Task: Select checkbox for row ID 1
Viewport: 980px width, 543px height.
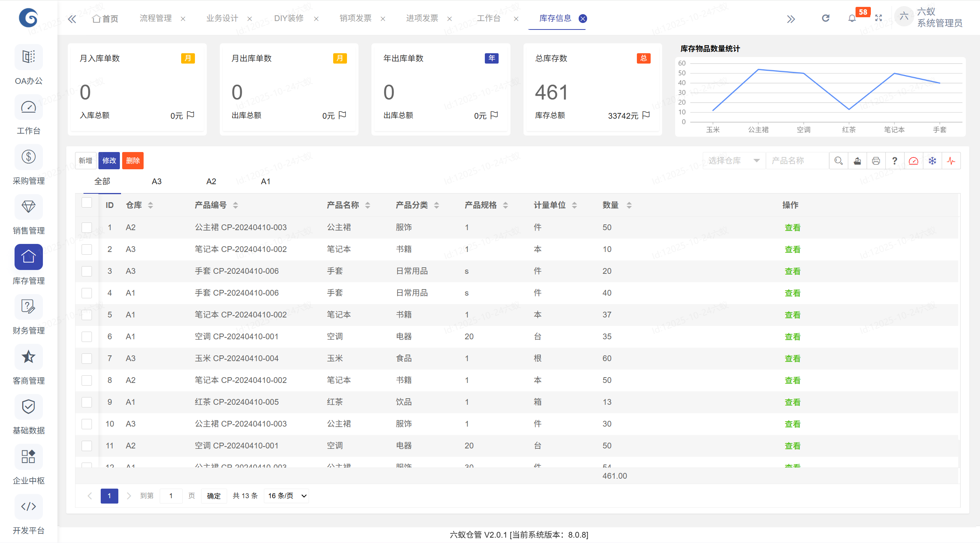Action: click(x=87, y=227)
